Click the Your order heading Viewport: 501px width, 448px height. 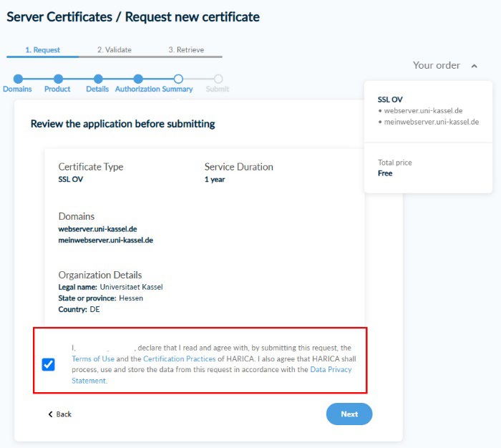tap(437, 65)
